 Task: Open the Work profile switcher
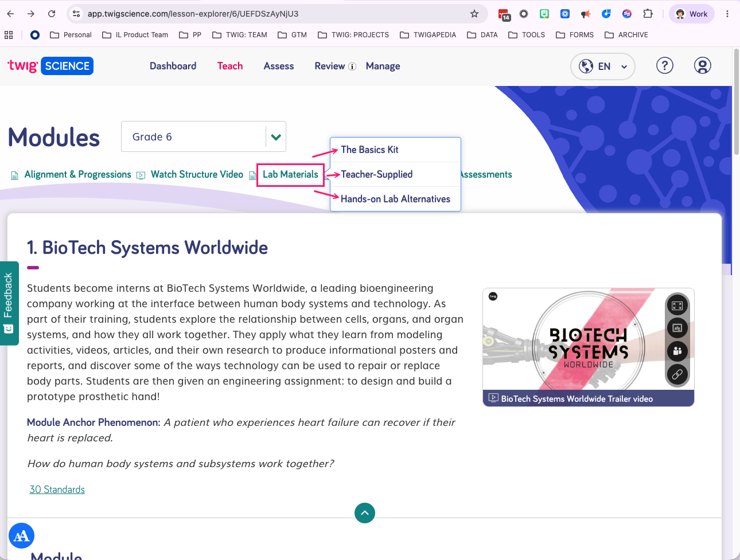(692, 14)
